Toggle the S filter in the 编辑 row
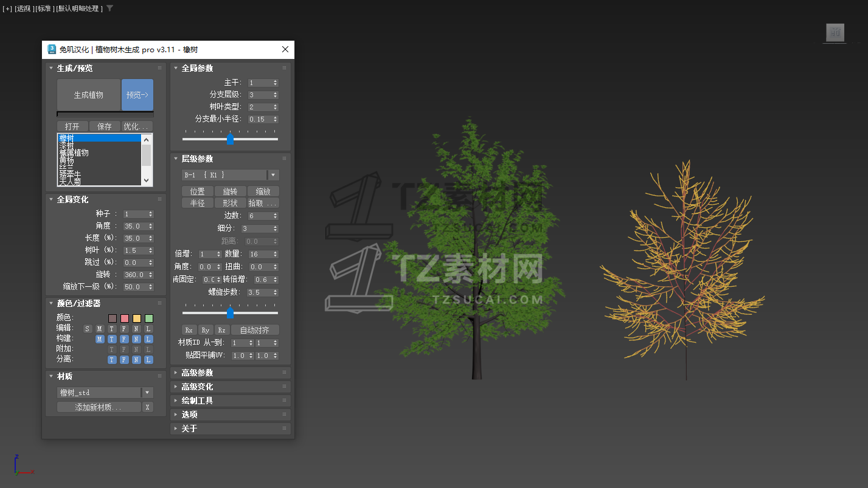 (88, 329)
